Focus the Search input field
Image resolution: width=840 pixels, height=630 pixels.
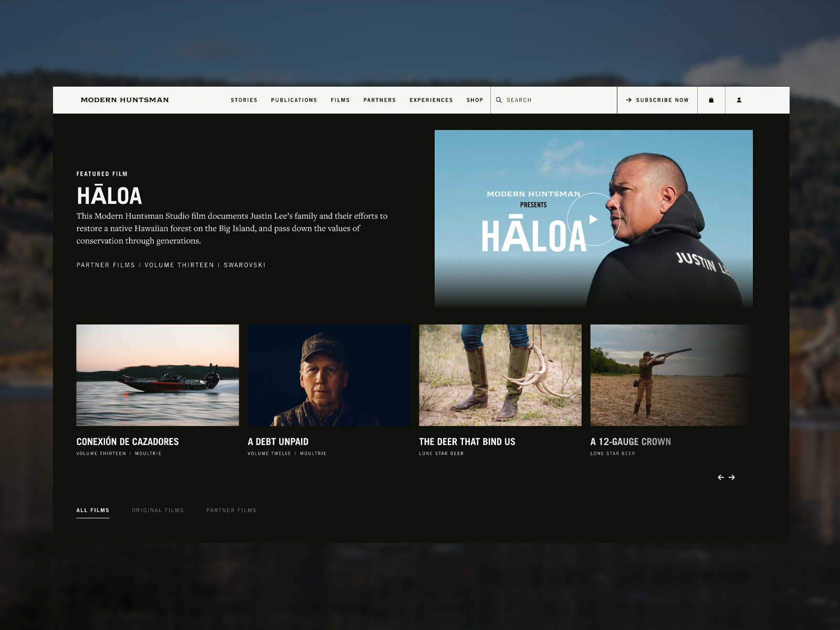(x=556, y=100)
